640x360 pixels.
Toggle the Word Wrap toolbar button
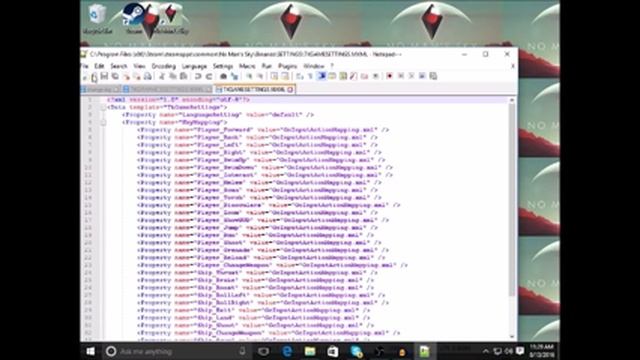300,76
